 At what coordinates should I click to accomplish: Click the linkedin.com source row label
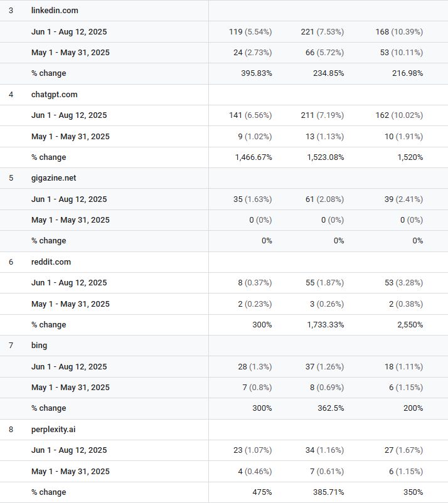click(55, 11)
